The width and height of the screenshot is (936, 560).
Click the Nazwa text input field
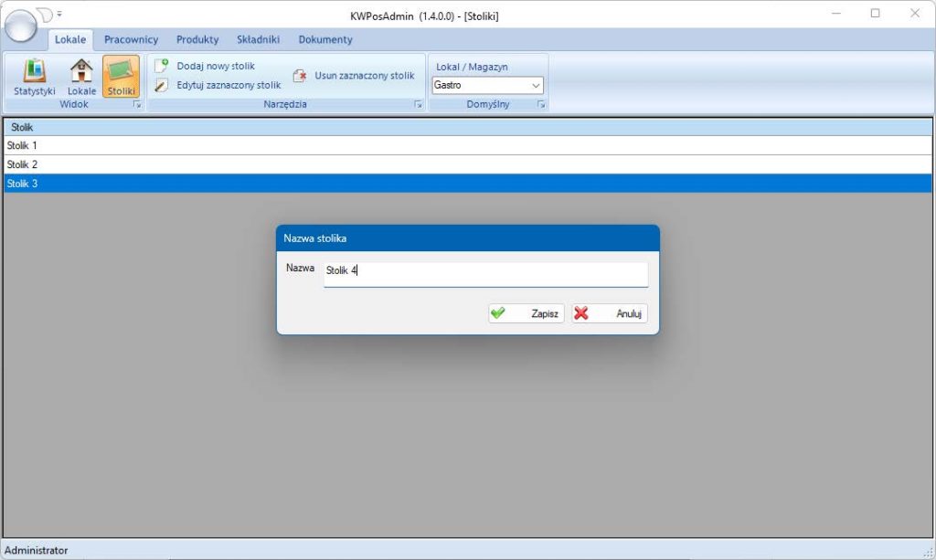(485, 270)
